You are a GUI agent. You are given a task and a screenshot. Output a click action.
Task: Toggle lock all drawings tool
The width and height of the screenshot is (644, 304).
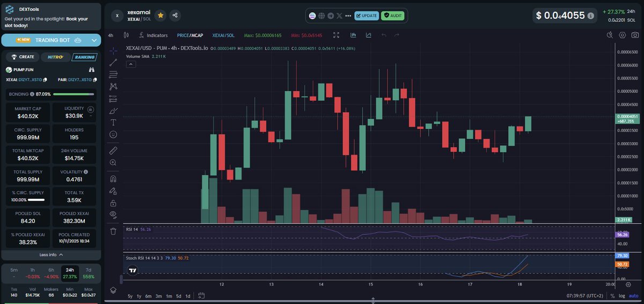[x=113, y=203]
